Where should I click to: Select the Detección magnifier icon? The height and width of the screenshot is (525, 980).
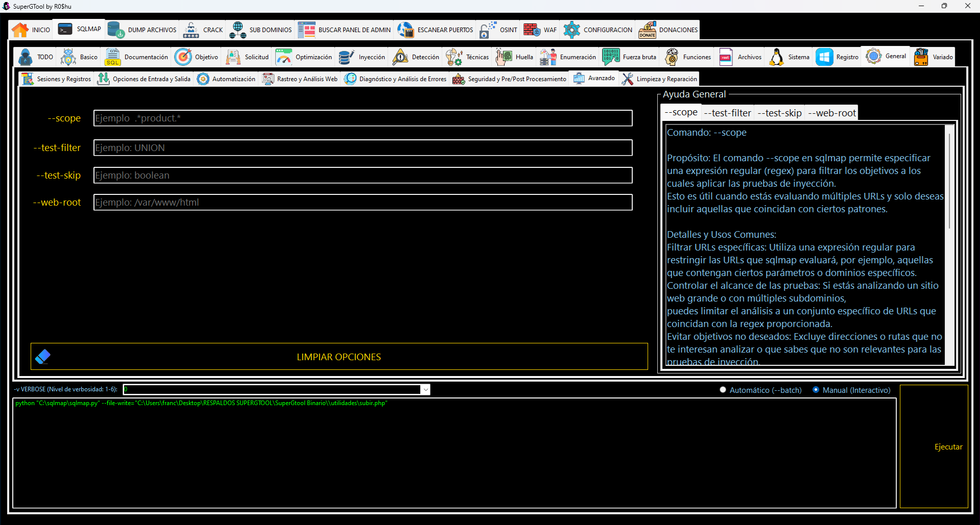tap(400, 57)
